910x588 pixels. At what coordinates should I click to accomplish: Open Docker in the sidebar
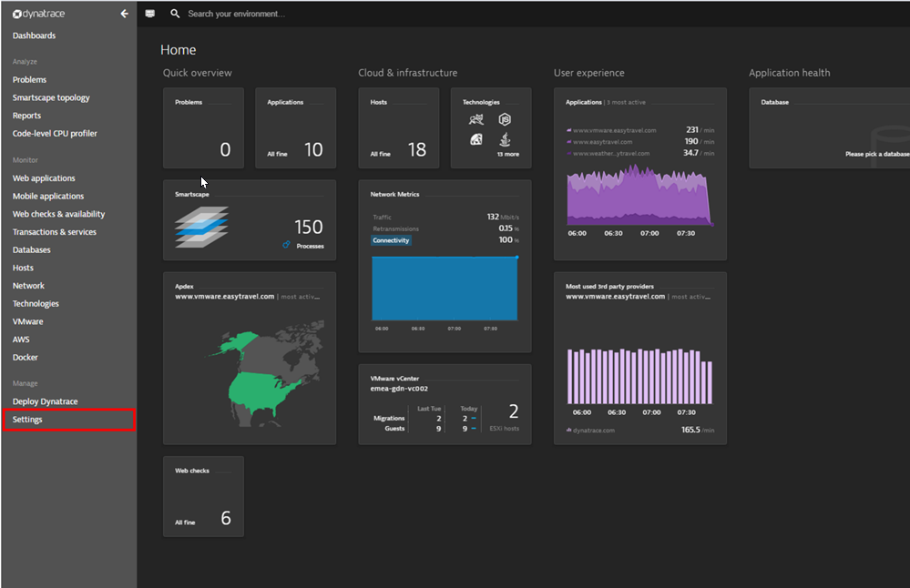[x=25, y=358]
